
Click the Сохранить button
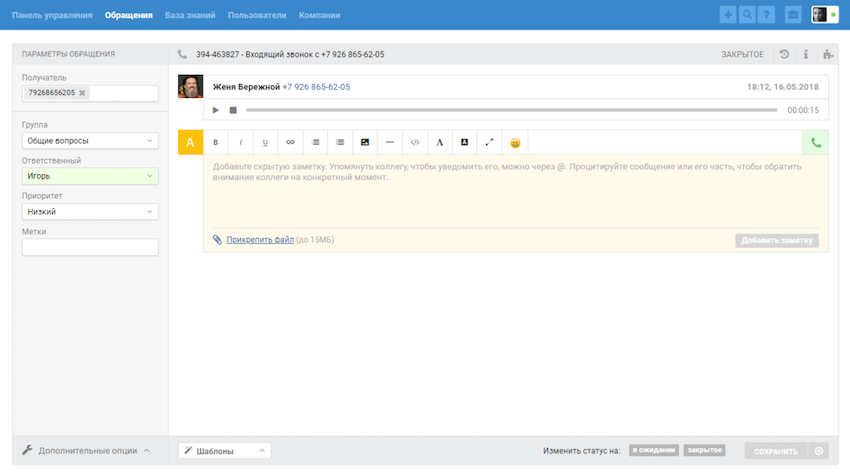click(776, 451)
